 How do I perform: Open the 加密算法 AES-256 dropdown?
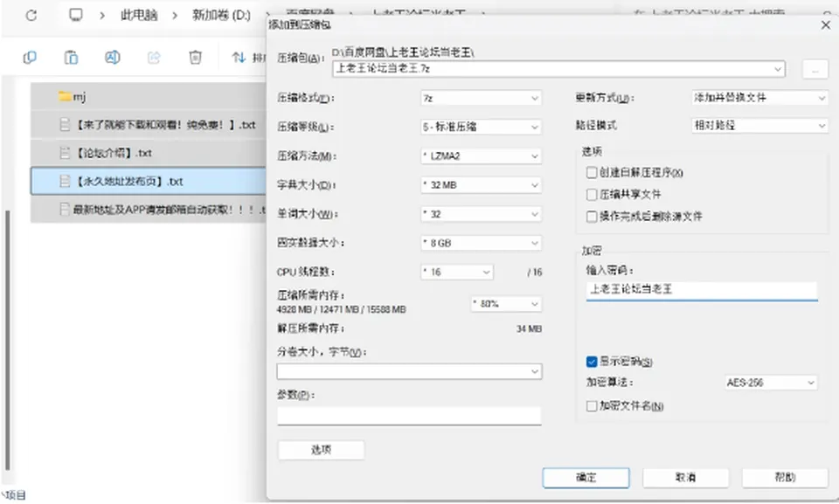click(771, 383)
